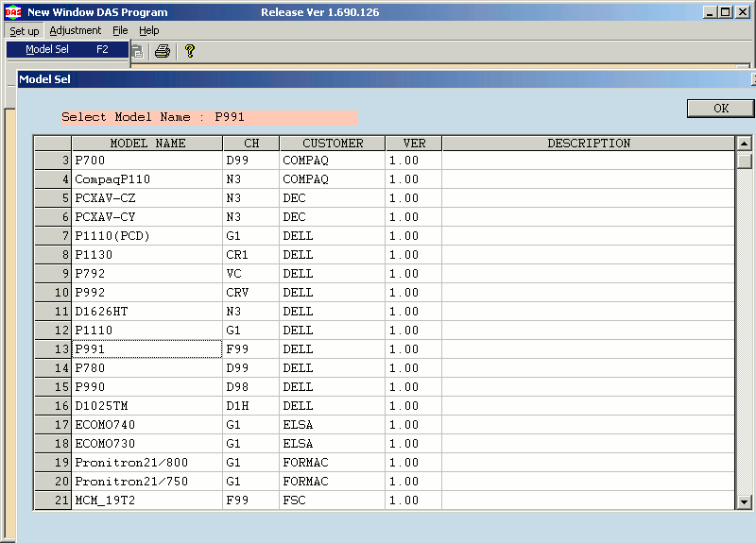Image resolution: width=756 pixels, height=543 pixels.
Task: Click the VER column header
Action: pyautogui.click(x=414, y=144)
